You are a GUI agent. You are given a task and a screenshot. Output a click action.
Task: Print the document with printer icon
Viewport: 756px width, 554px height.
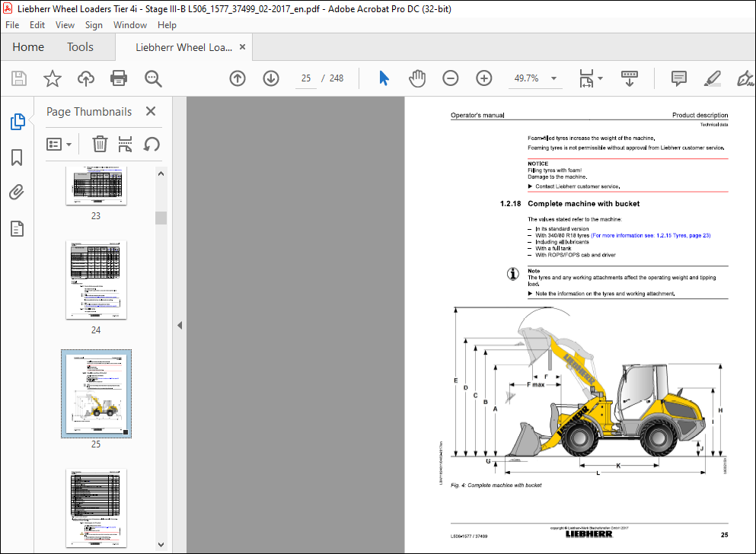(x=119, y=78)
